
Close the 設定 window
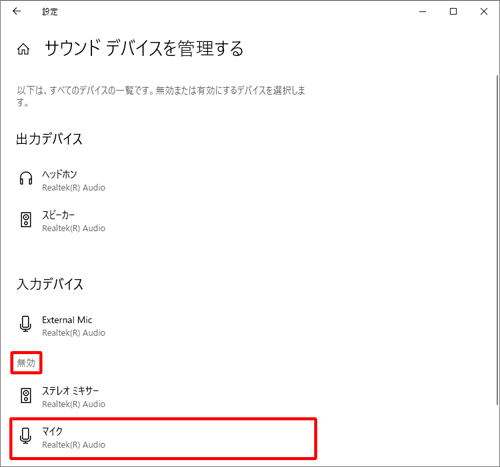tap(484, 12)
